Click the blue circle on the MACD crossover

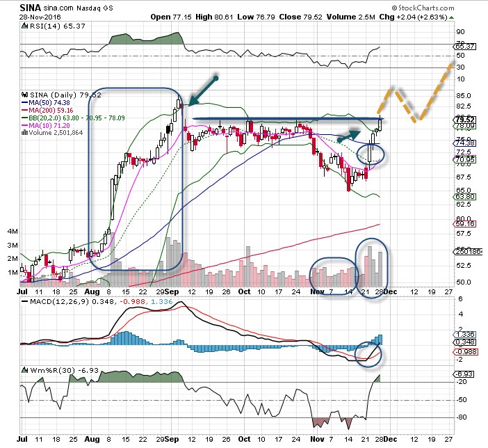pyautogui.click(x=371, y=353)
